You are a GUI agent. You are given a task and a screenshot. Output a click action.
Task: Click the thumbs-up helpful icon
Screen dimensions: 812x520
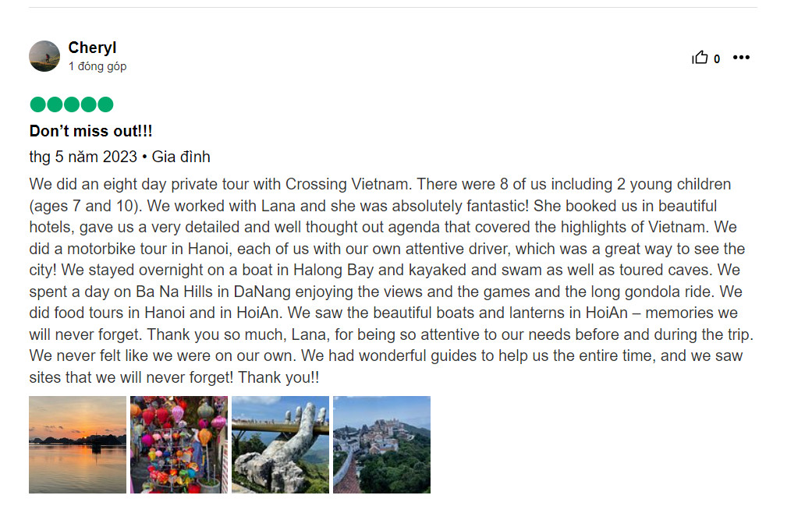click(700, 57)
